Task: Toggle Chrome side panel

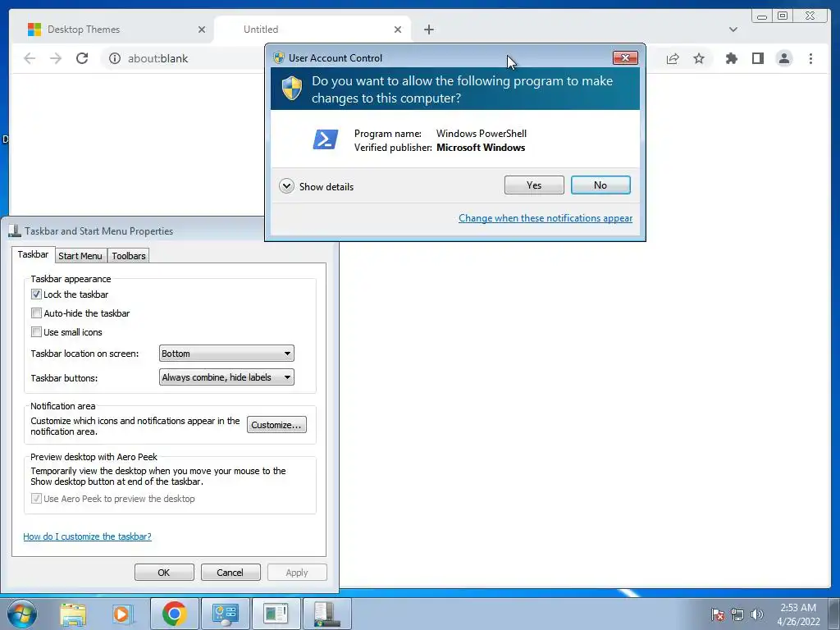Action: click(x=757, y=58)
